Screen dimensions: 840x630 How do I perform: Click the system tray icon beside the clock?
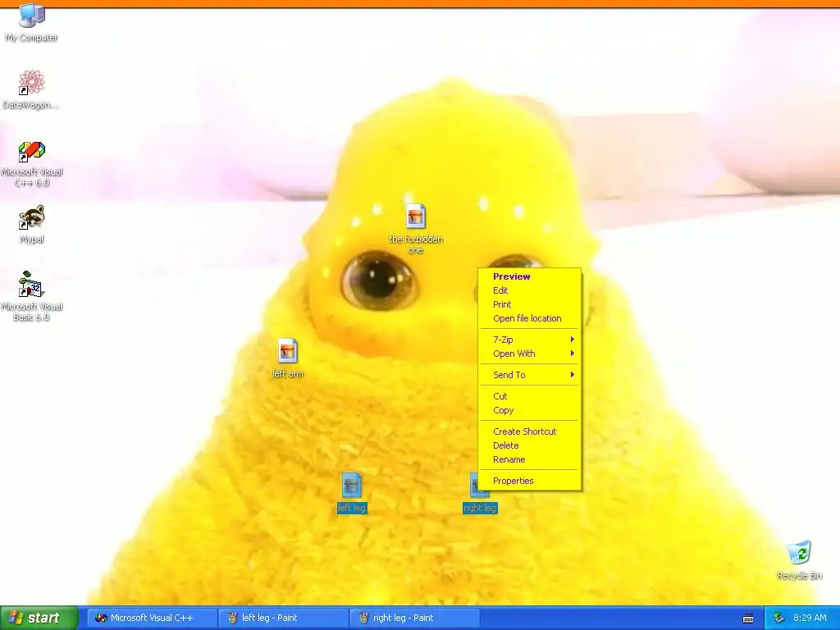point(778,618)
